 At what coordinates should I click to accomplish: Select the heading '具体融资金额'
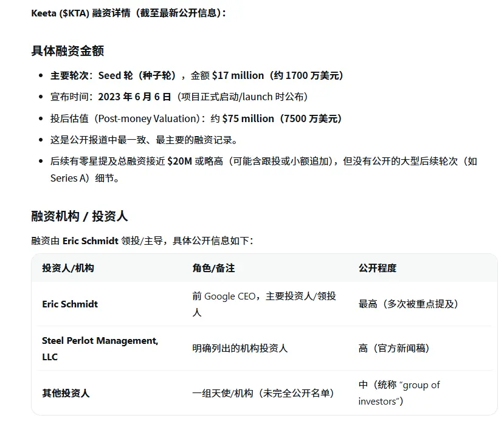(67, 51)
